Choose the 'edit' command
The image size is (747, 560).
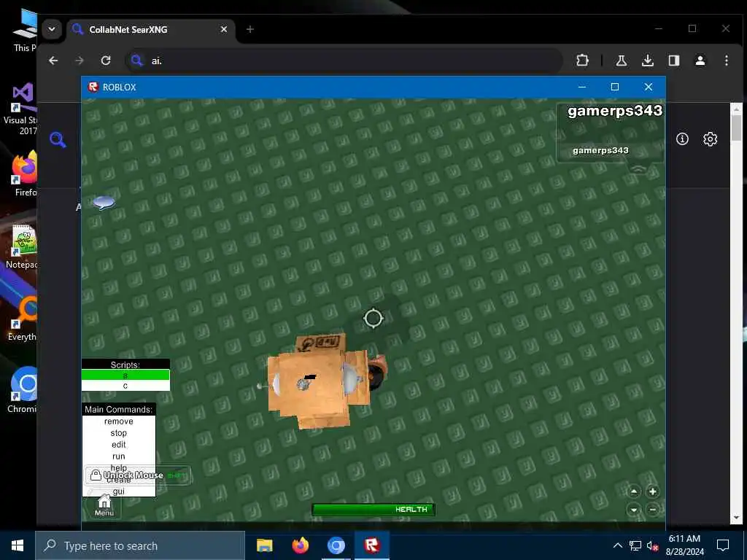(x=119, y=444)
